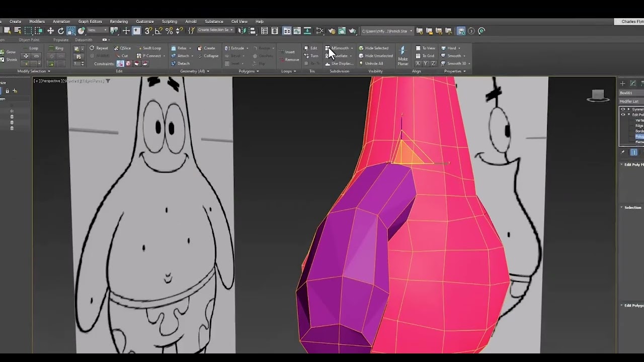Enable the Edge constraint icon
The image size is (644, 362).
(128, 64)
